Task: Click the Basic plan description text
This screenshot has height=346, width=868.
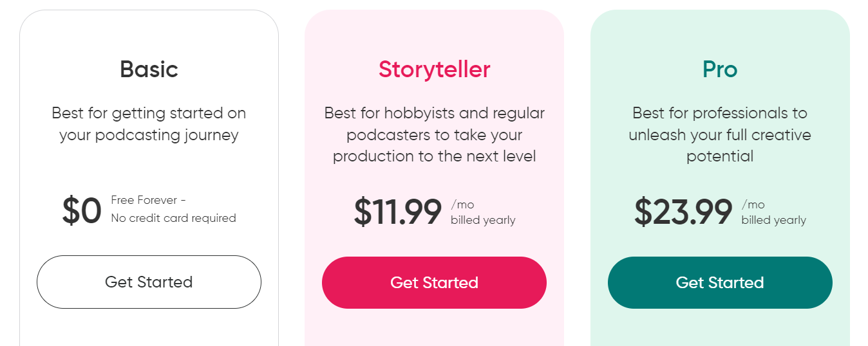Action: pos(149,124)
